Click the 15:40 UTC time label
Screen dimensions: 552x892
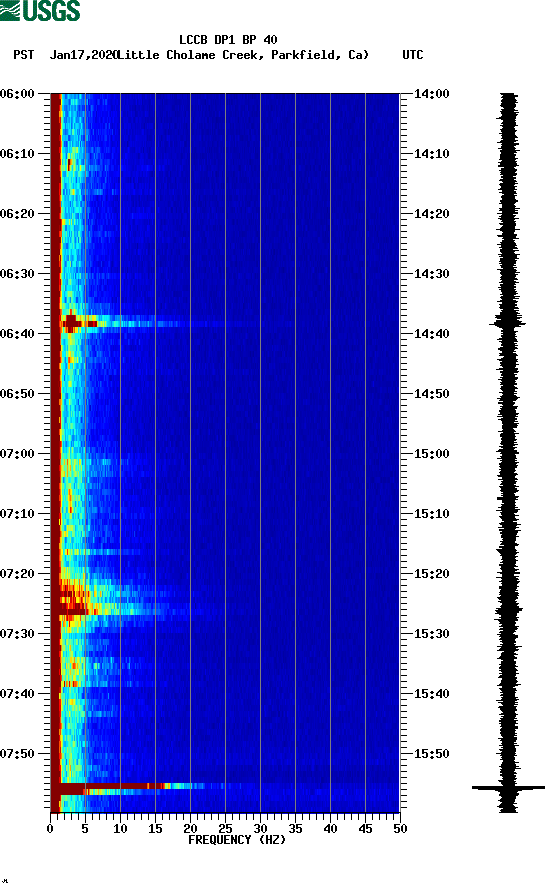pos(431,694)
